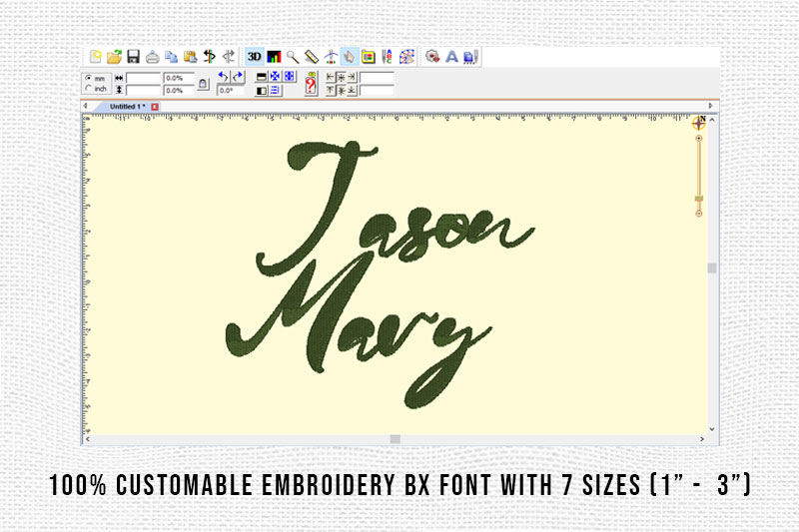The image size is (799, 532).
Task: Click the vertical scrollbar down arrow
Action: tap(712, 429)
